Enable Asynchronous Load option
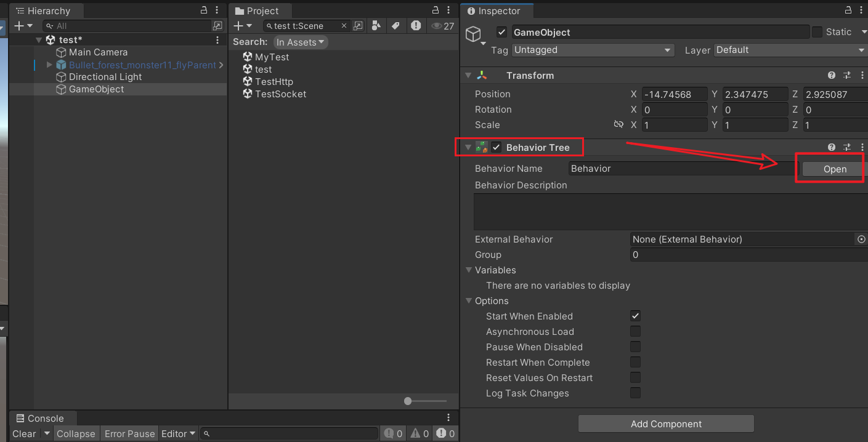The image size is (868, 442). pyautogui.click(x=635, y=332)
